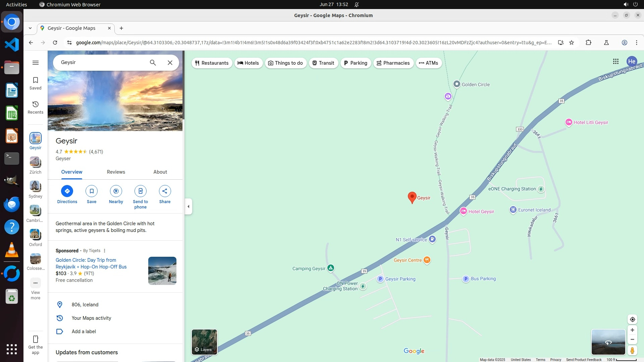
Task: Click the show my location icon
Action: [x=632, y=319]
